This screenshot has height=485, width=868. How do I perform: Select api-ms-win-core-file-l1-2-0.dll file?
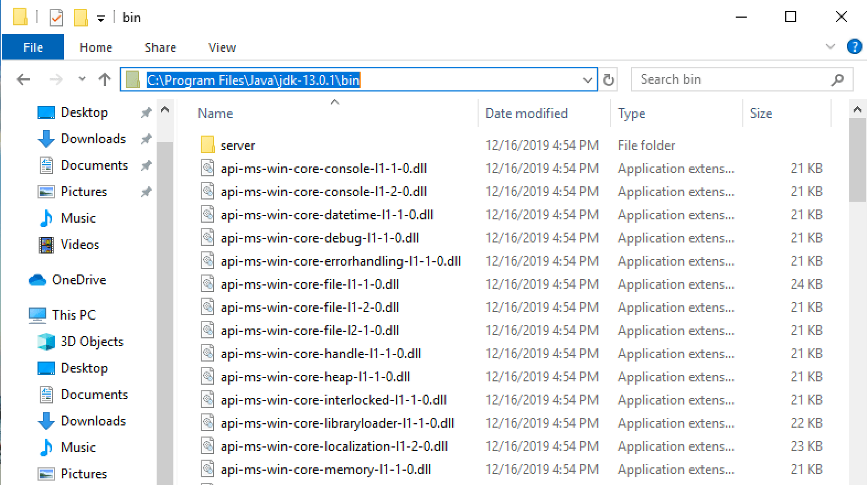[x=310, y=308]
